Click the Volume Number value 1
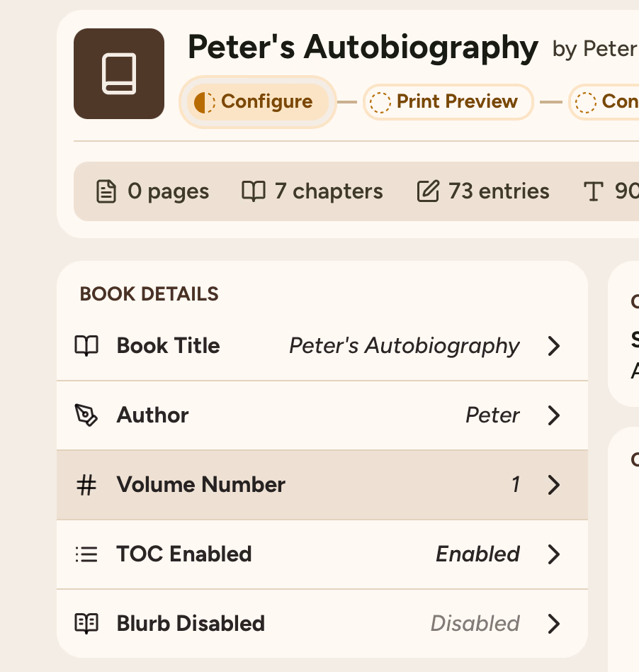This screenshot has height=672, width=639. (x=516, y=485)
